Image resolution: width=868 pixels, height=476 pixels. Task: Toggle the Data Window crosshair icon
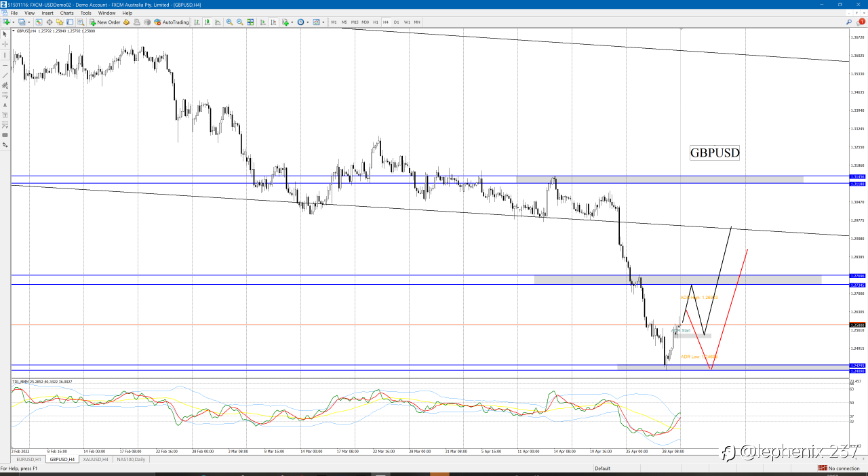coord(50,22)
